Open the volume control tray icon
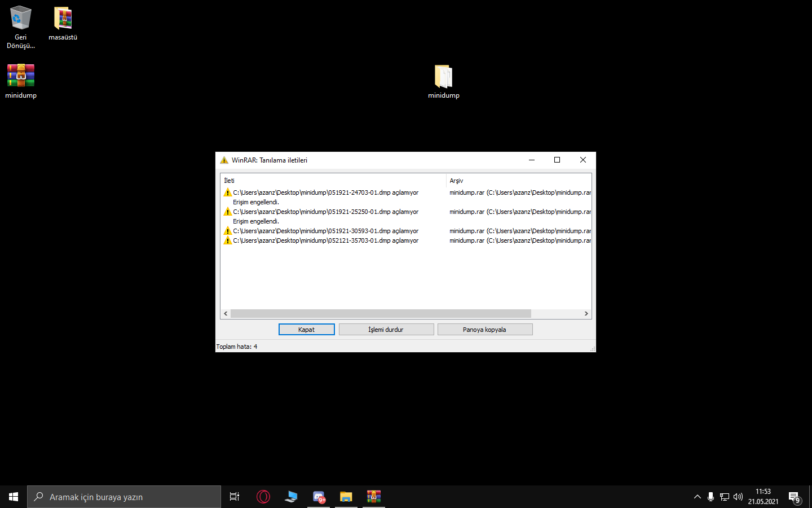 pos(738,497)
